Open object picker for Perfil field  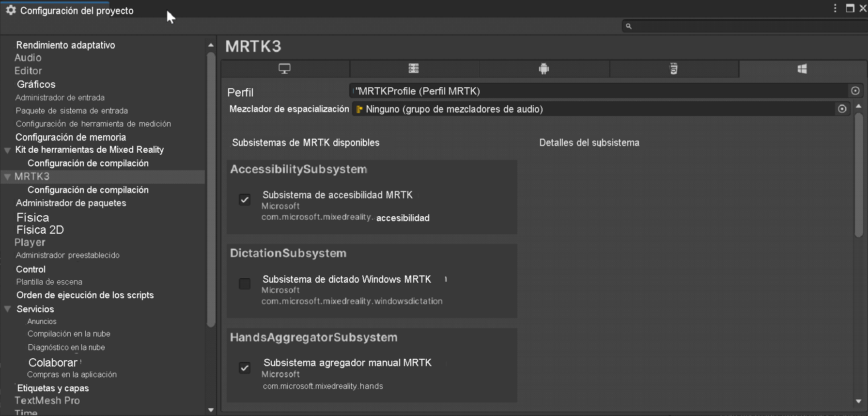[855, 91]
